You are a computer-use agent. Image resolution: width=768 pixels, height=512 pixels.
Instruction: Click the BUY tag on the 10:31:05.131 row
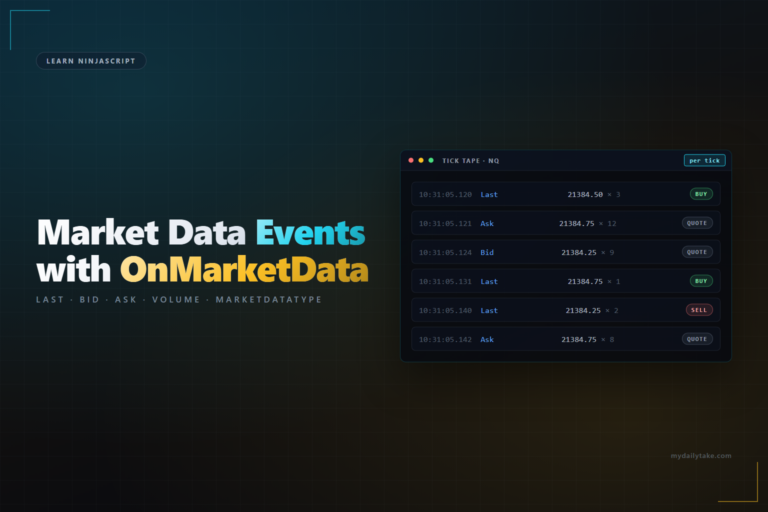(701, 281)
